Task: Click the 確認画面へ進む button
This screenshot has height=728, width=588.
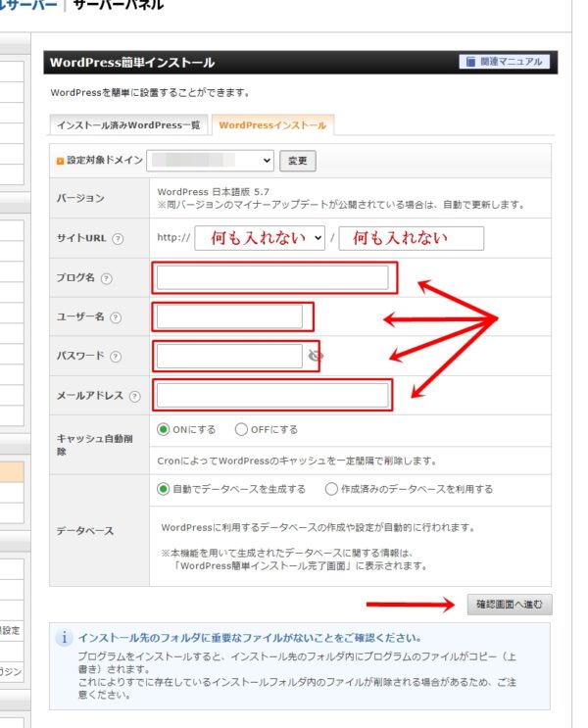Action: pos(510,605)
